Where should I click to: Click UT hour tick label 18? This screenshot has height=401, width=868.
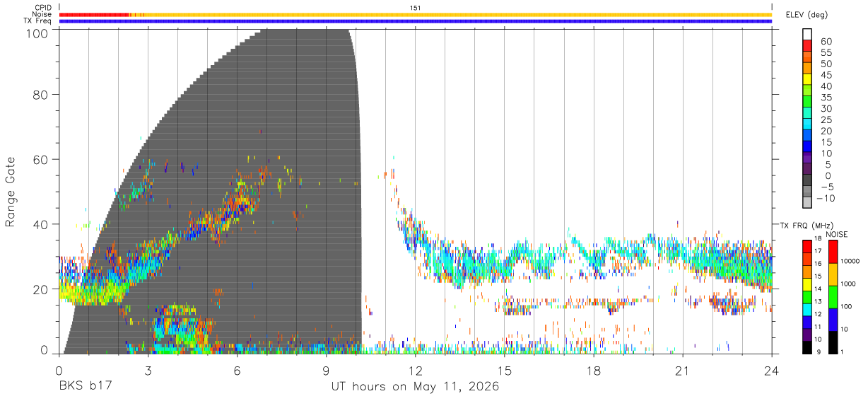594,370
